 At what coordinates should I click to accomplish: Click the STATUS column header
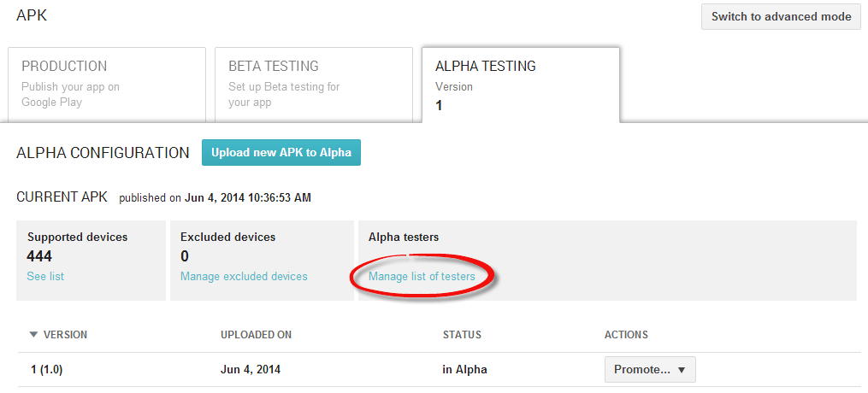(462, 335)
